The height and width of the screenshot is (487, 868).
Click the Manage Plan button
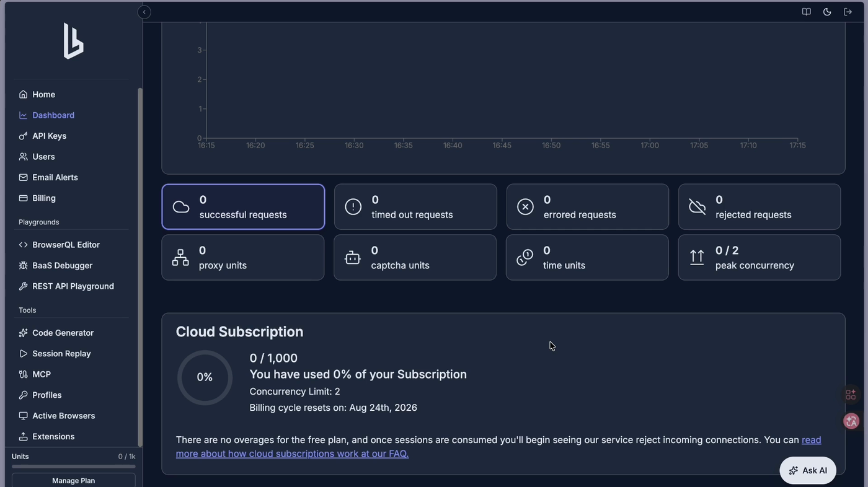point(73,480)
